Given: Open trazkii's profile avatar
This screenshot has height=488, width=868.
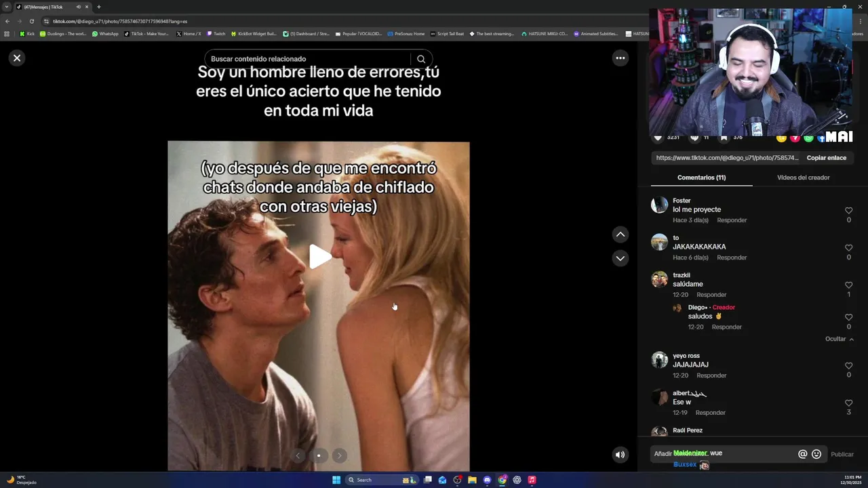Looking at the screenshot, I should pyautogui.click(x=659, y=279).
